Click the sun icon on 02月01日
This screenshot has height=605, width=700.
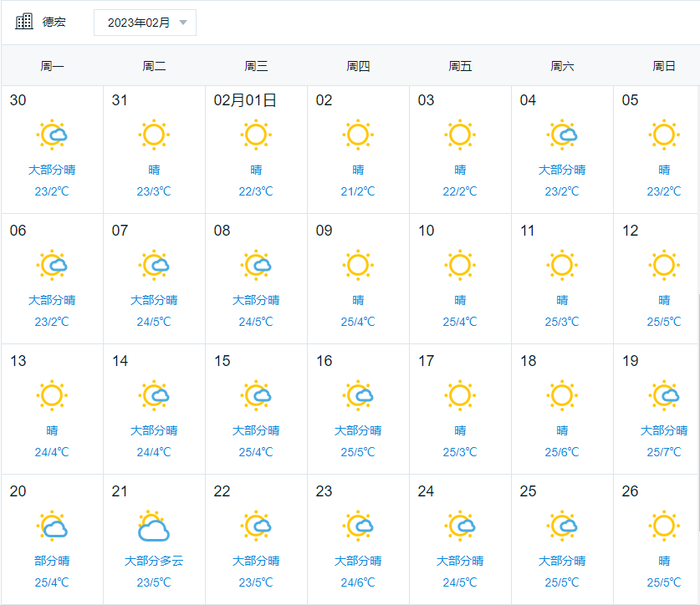(256, 135)
